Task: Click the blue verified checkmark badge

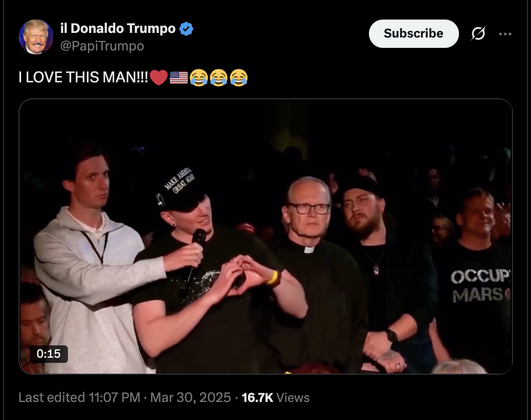Action: pos(186,29)
